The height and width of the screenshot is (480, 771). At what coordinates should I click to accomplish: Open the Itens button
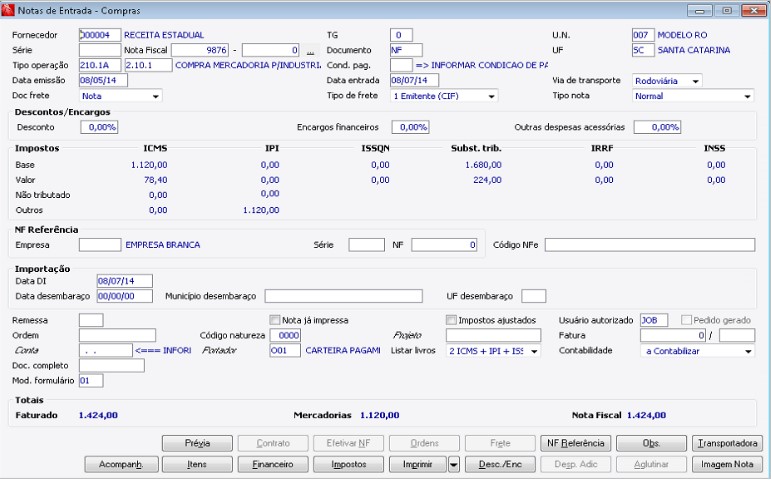click(x=197, y=464)
